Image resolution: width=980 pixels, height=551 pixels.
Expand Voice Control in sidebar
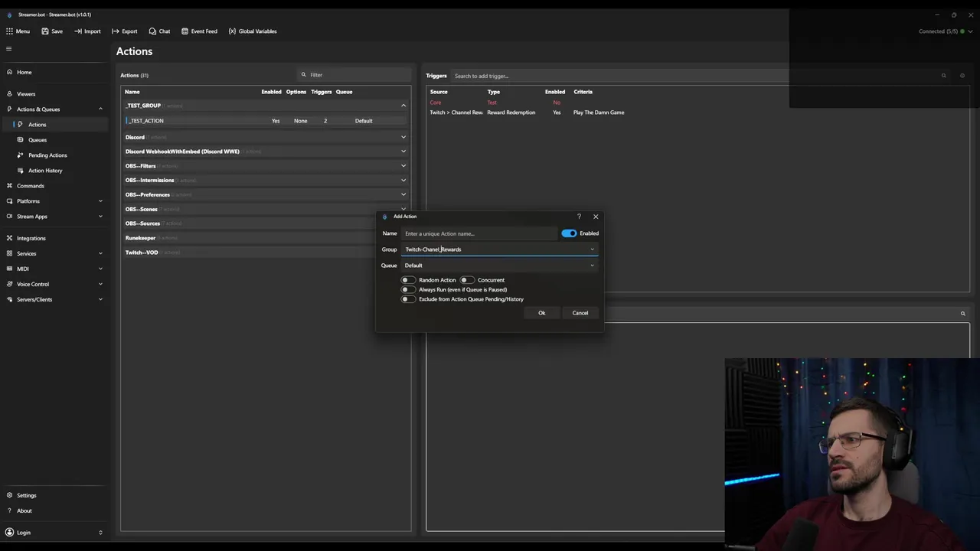click(100, 284)
